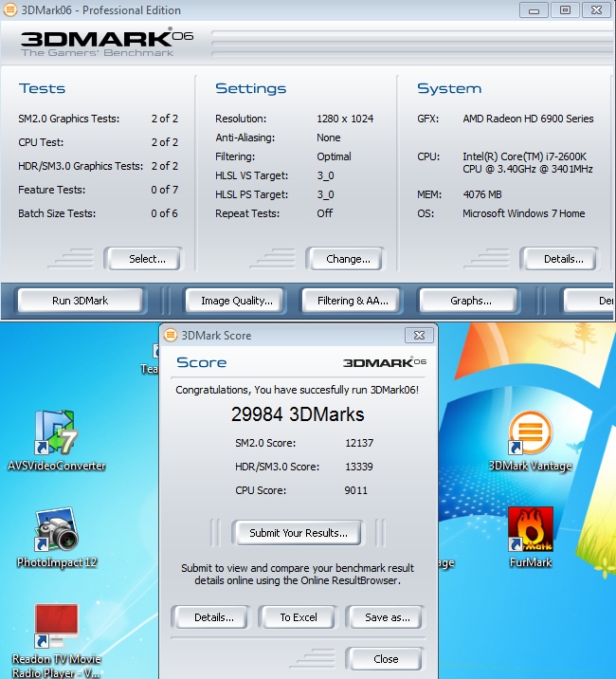Launch the FurMark desktop icon
This screenshot has height=679, width=616.
pyautogui.click(x=531, y=538)
